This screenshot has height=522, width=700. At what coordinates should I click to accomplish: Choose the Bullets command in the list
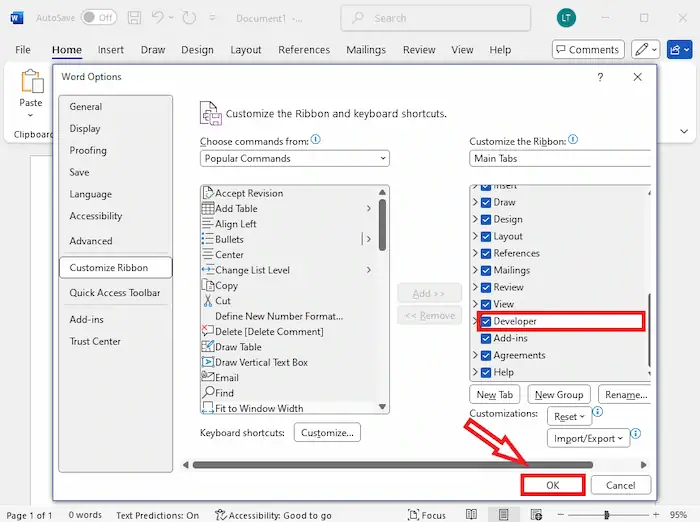tap(229, 240)
